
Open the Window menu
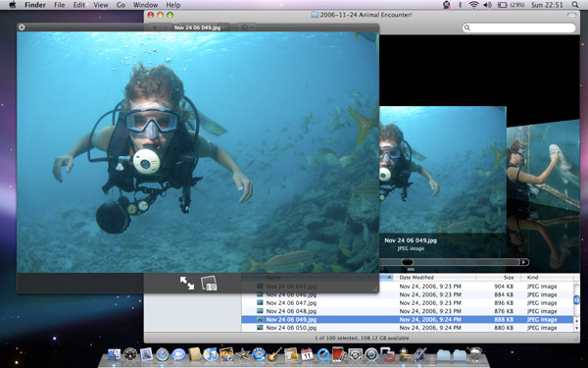tap(145, 5)
